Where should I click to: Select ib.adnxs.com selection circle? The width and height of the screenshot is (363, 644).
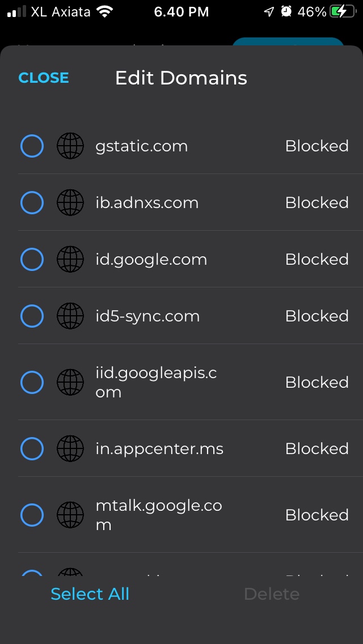tap(32, 203)
